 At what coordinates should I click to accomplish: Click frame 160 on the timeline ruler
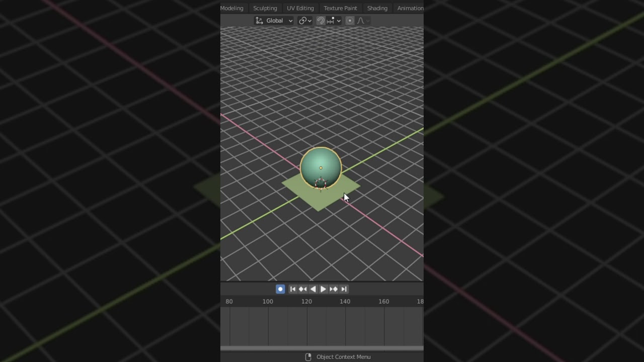(383, 301)
